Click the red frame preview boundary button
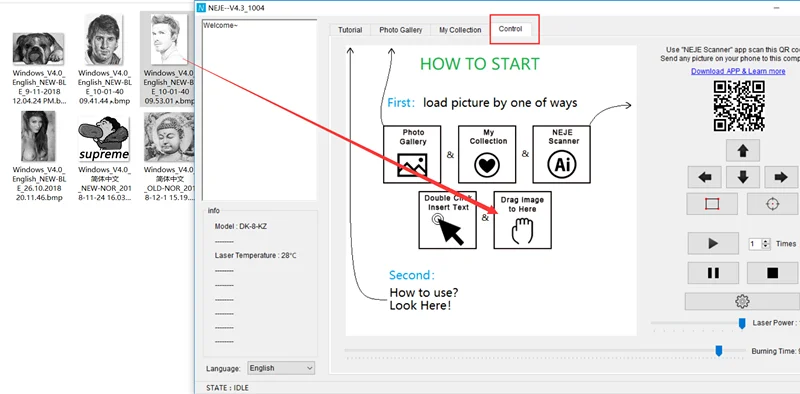The image size is (800, 394). 712,204
